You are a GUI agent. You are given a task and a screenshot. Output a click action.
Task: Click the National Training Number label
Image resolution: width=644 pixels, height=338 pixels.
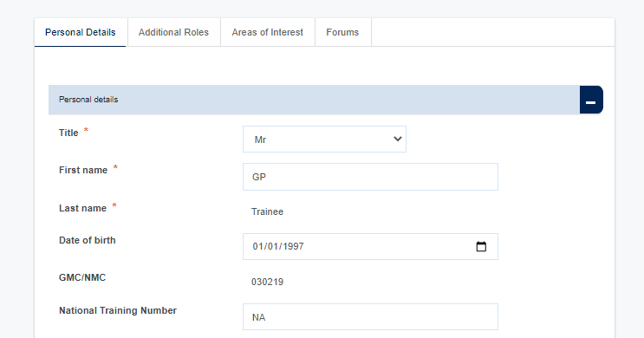(x=118, y=310)
